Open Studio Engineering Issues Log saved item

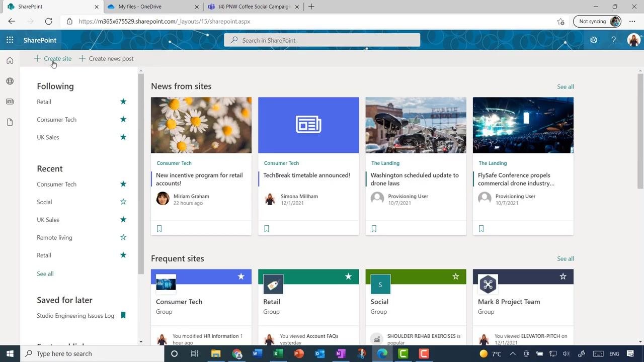pos(75,316)
